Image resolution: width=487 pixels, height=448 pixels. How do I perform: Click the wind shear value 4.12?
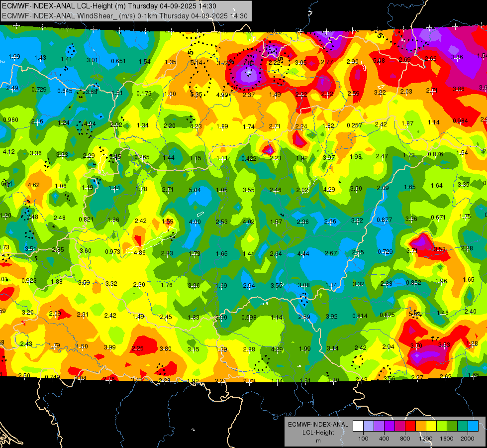[x=8, y=152]
